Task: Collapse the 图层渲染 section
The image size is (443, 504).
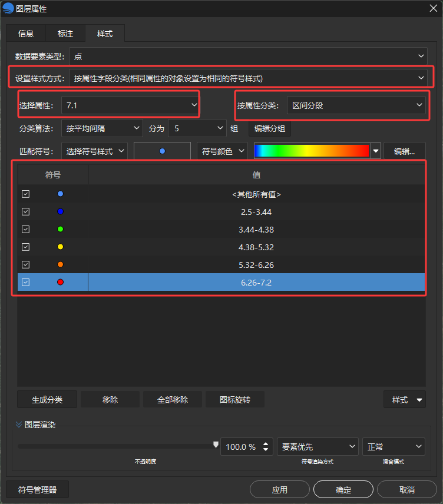Action: click(19, 425)
